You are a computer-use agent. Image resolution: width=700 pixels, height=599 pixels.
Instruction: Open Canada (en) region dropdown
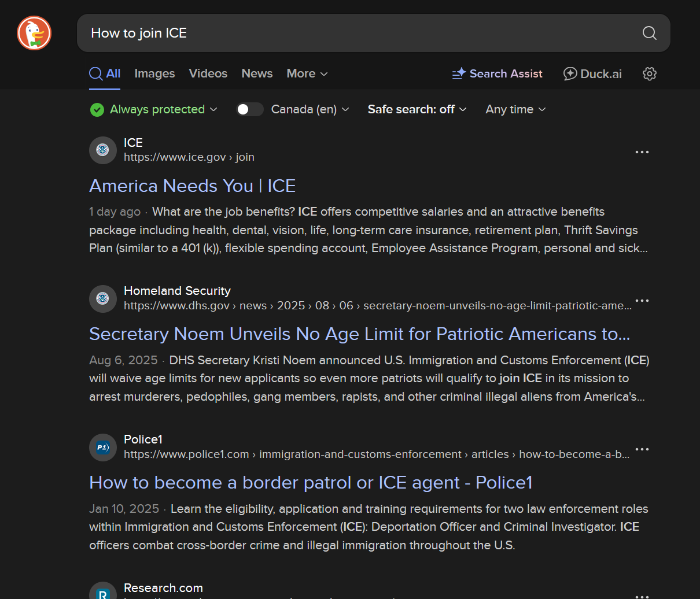tap(310, 109)
